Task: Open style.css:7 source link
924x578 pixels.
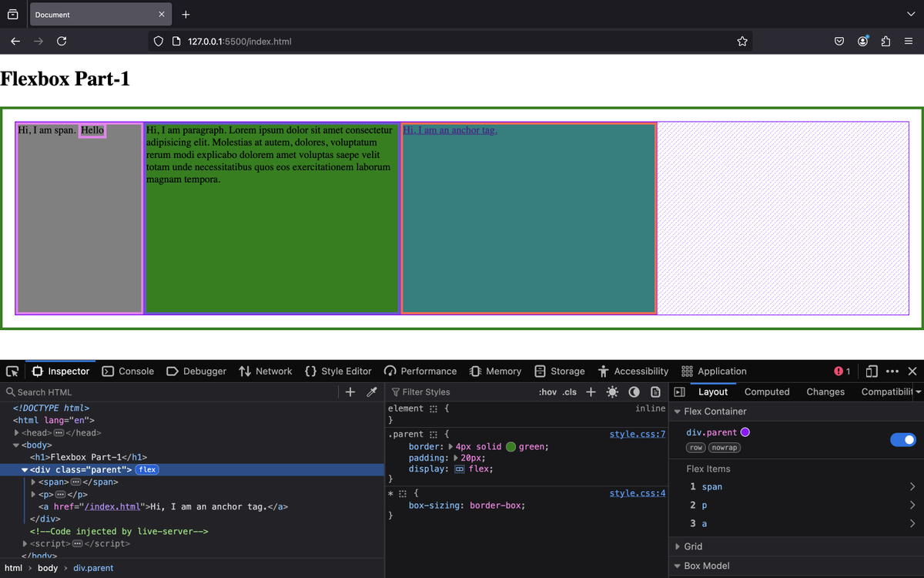Action: pos(638,435)
